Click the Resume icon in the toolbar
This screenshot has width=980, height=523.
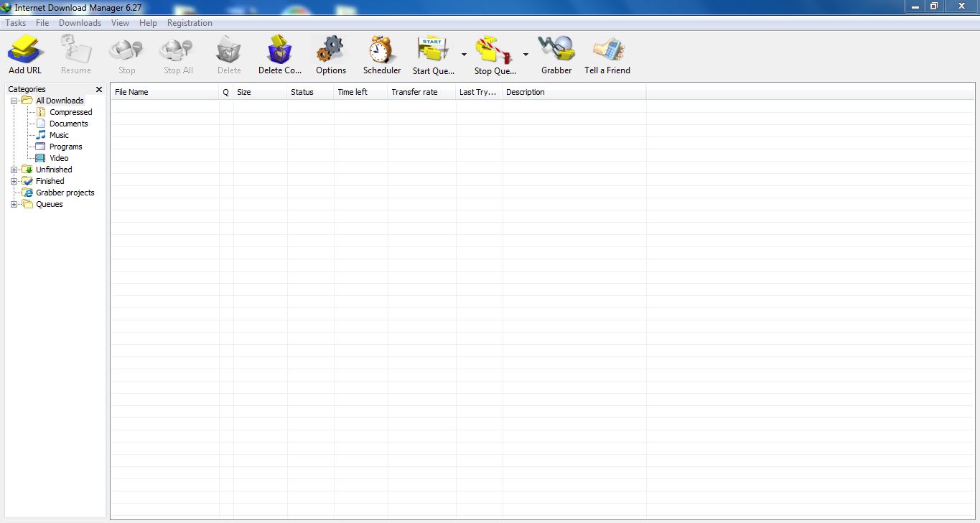(x=75, y=50)
